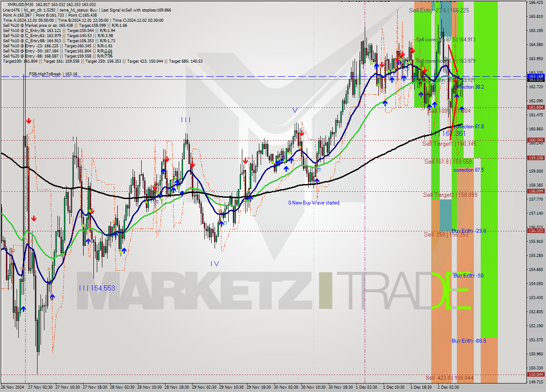This screenshot has width=546, height=392.
Task: Click the 158.099 red price tag
Action: point(536,191)
